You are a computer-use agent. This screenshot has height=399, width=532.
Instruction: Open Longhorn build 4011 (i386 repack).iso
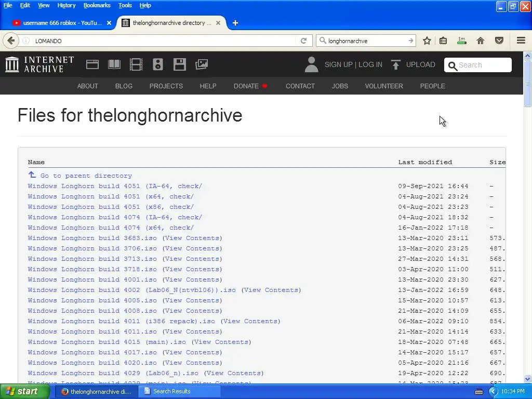pyautogui.click(x=121, y=321)
